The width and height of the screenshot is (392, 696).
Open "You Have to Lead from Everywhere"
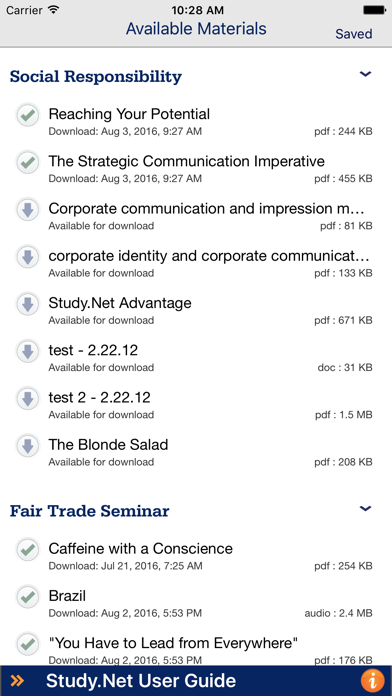pyautogui.click(x=196, y=647)
